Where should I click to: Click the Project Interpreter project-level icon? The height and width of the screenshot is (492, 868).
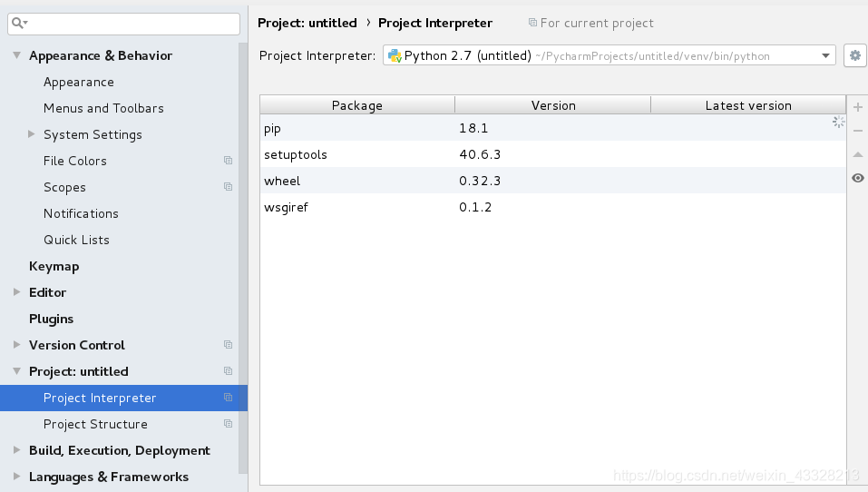click(x=228, y=398)
